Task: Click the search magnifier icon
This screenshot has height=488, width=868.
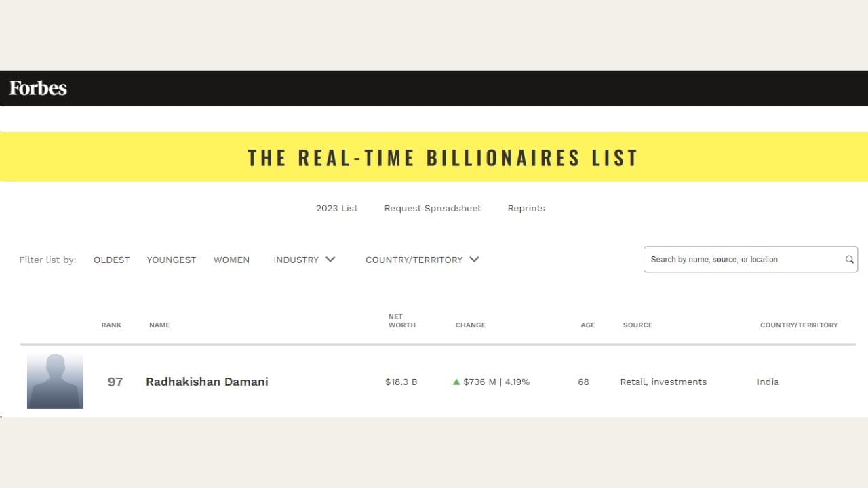Action: [849, 260]
